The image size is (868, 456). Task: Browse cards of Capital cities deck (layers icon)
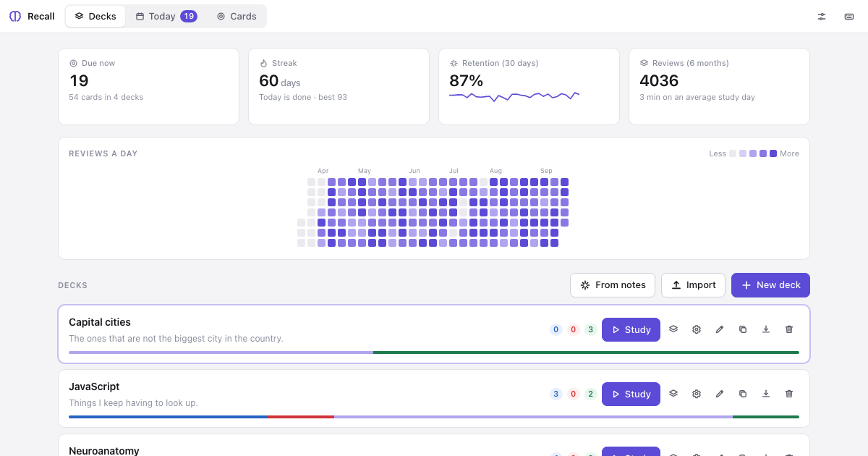coord(673,329)
